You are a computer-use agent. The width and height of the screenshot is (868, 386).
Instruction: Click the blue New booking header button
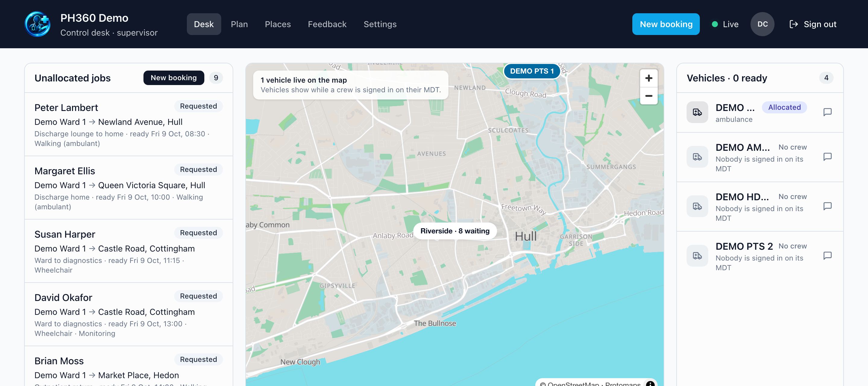pos(666,24)
